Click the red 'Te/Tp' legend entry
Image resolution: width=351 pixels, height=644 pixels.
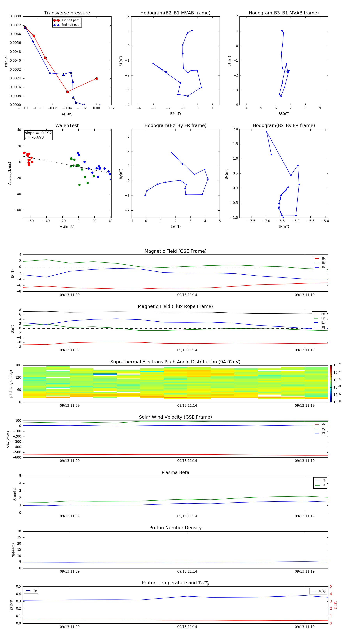coord(318,591)
